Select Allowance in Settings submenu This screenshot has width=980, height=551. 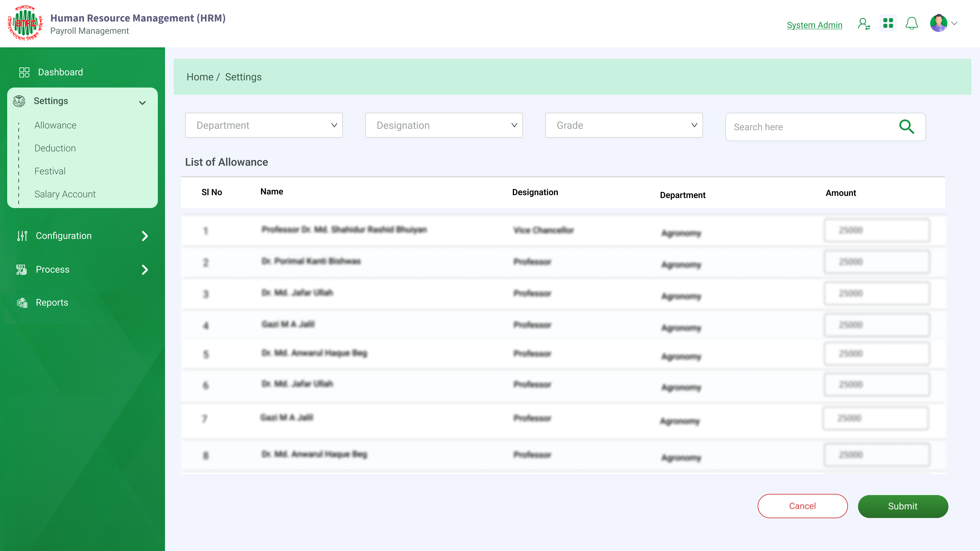[x=55, y=125]
